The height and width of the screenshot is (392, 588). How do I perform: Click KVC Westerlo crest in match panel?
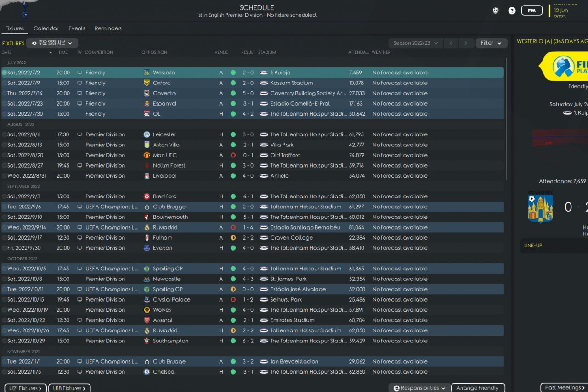click(x=540, y=207)
